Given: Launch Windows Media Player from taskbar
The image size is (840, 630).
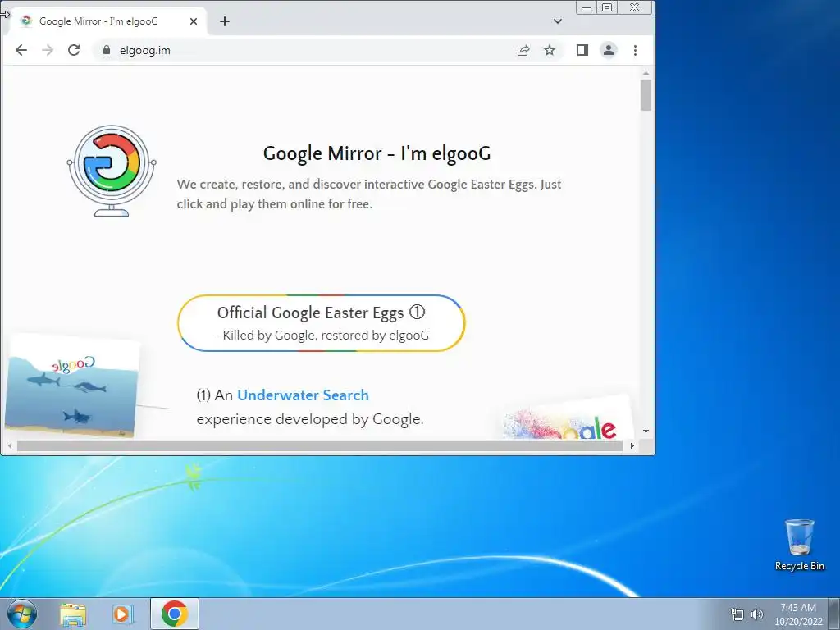Looking at the screenshot, I should pos(122,614).
